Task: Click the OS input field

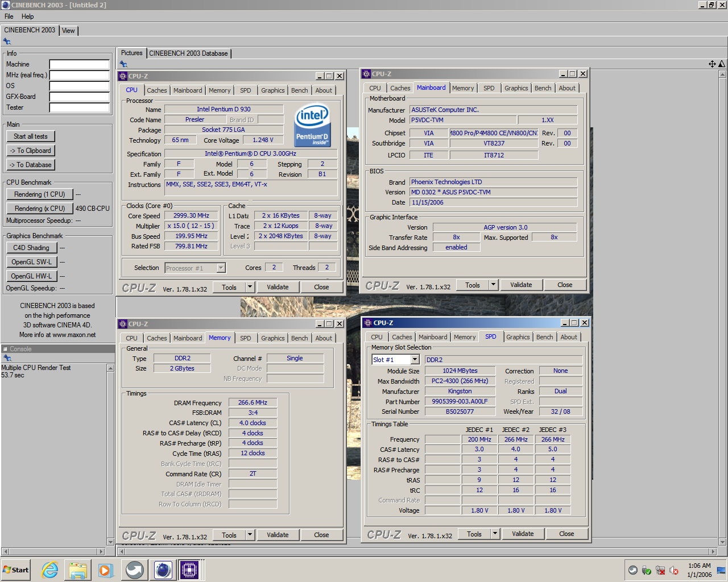Action: 80,86
